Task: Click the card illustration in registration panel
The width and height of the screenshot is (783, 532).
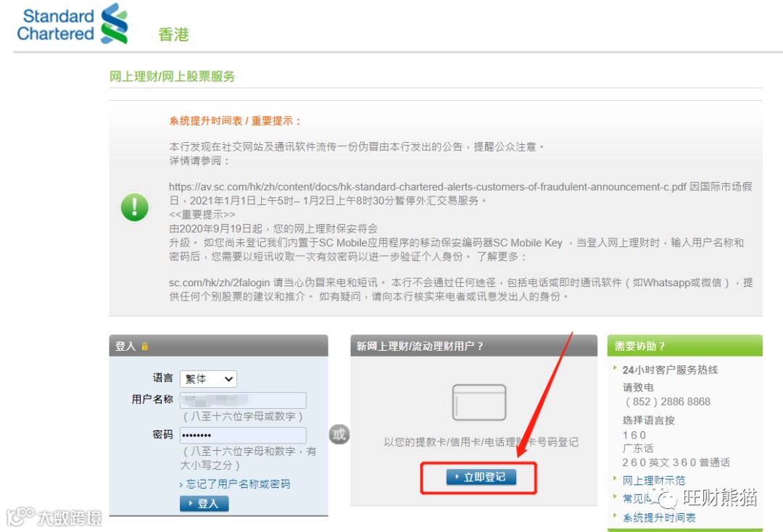Action: 479,402
